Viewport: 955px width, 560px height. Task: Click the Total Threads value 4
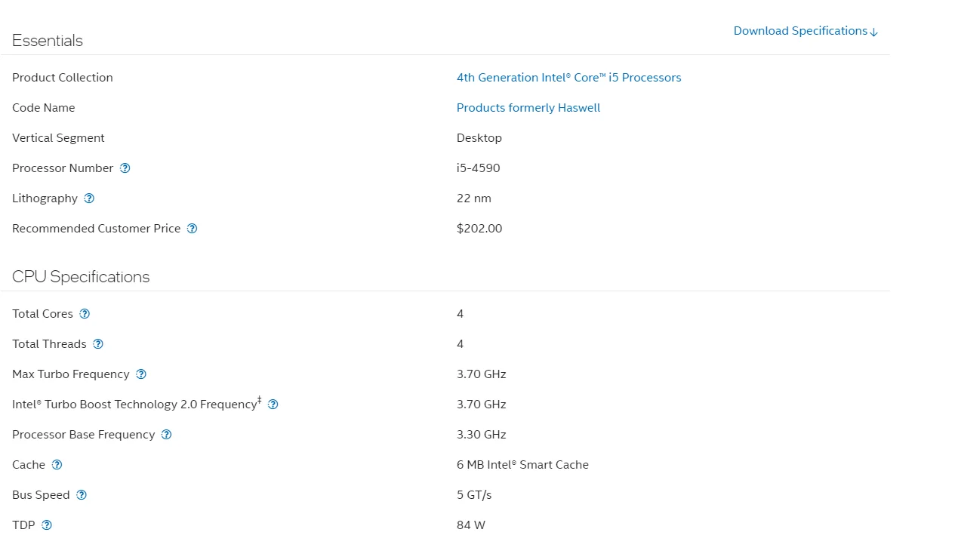pyautogui.click(x=461, y=344)
